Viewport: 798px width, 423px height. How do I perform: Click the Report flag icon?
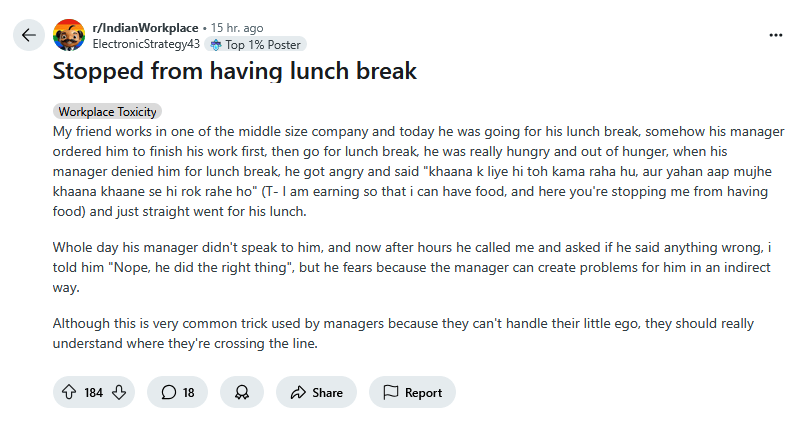(390, 392)
